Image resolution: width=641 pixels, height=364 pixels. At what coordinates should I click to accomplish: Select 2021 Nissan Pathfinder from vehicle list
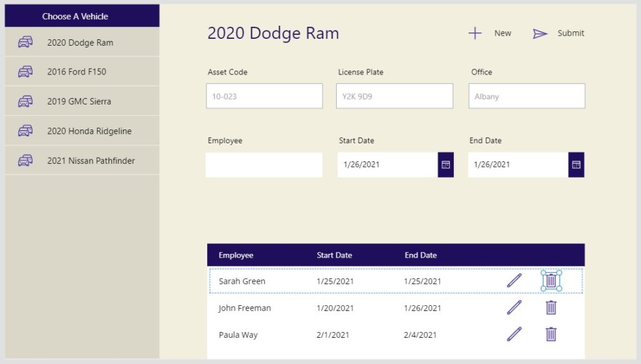82,161
